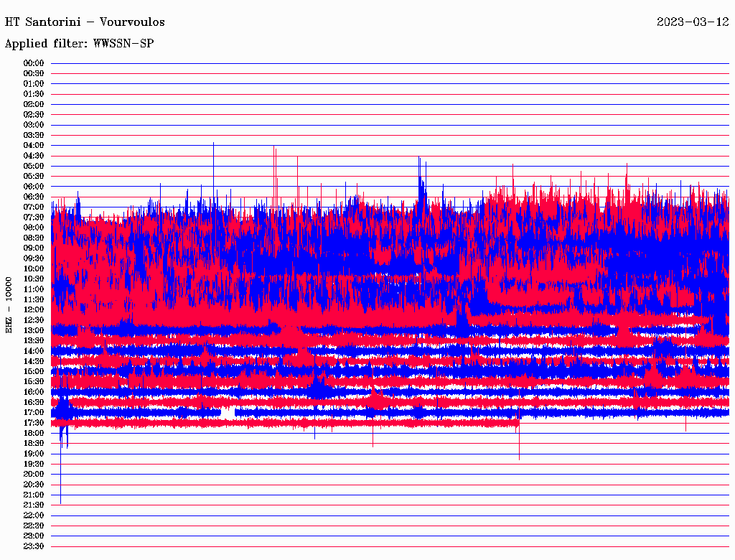Click the EHZ – 10000 axis label
Viewport: 735px width, 560px height.
tap(9, 304)
